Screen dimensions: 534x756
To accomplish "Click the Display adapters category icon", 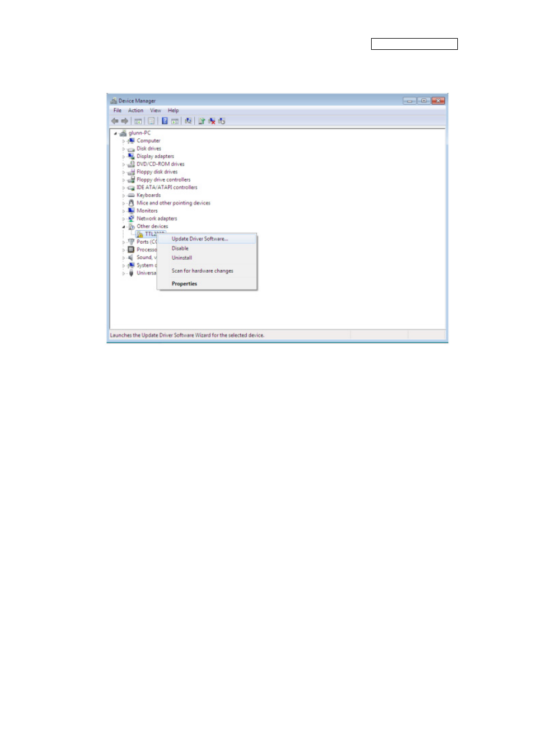I will tap(131, 157).
